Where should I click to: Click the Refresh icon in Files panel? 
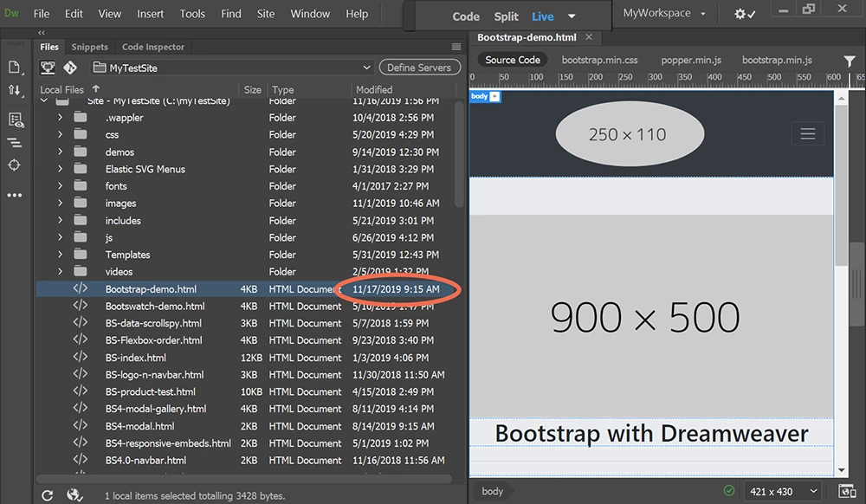click(x=48, y=495)
